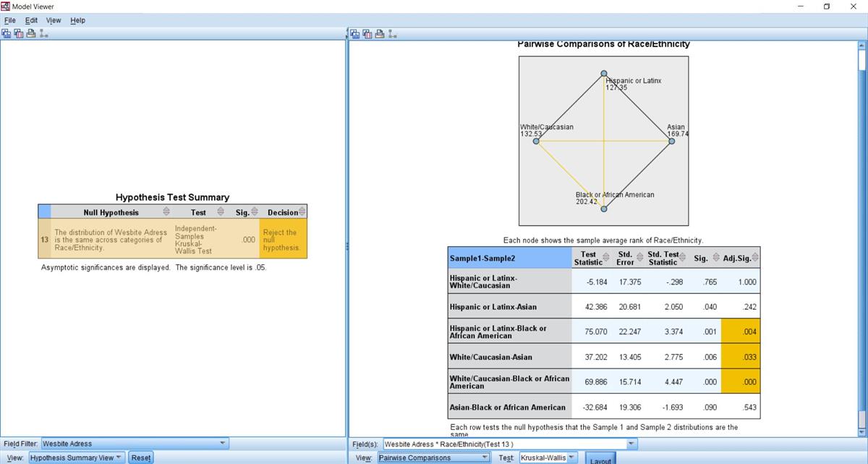Select the Sample1-Sample2 column header
This screenshot has height=464, width=868.
(x=509, y=258)
